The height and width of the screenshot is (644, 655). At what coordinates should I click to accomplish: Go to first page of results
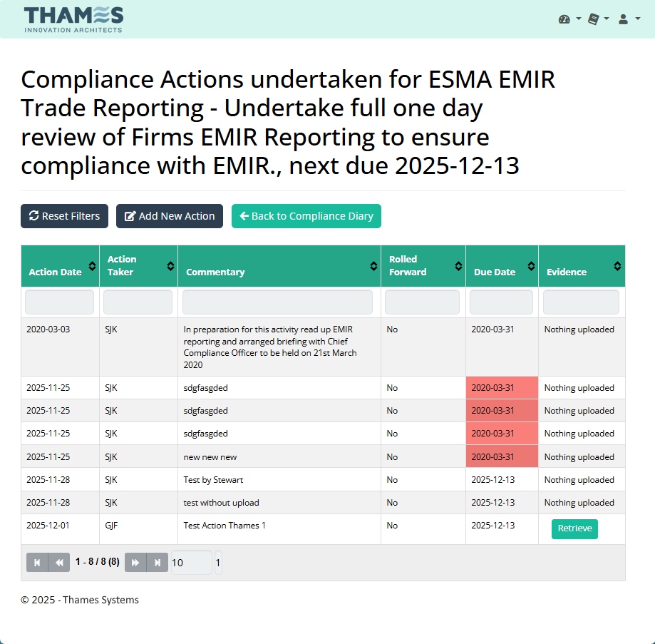37,563
